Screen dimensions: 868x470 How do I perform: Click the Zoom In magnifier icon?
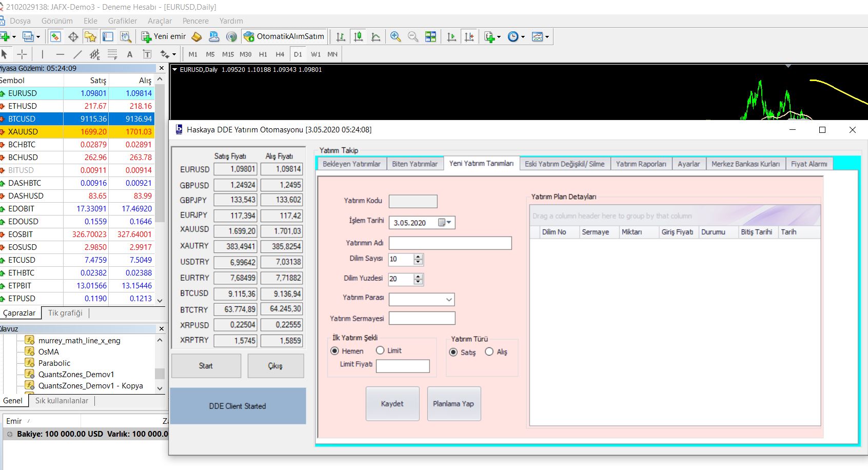click(x=395, y=36)
